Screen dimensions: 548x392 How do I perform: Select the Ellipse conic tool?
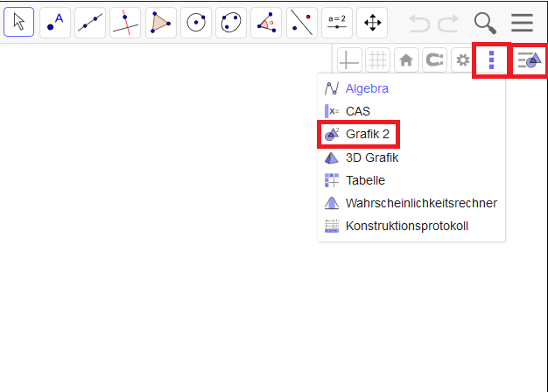pos(231,23)
